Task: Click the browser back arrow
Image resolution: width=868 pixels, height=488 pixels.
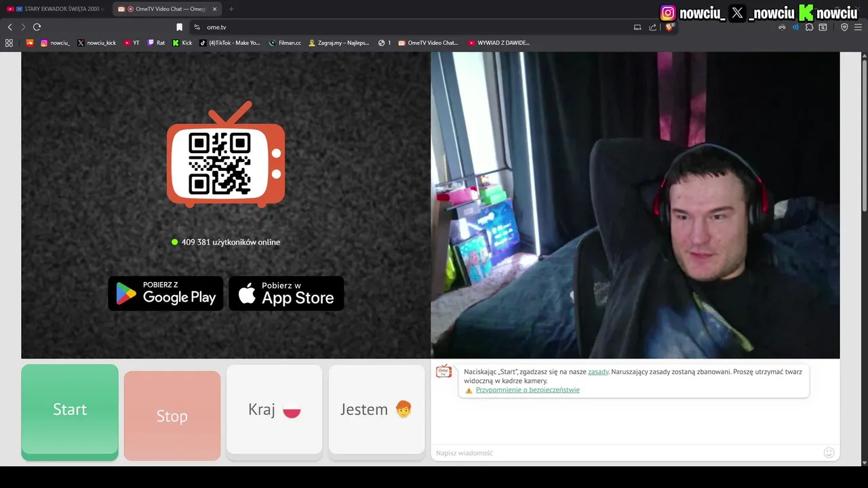Action: tap(9, 27)
